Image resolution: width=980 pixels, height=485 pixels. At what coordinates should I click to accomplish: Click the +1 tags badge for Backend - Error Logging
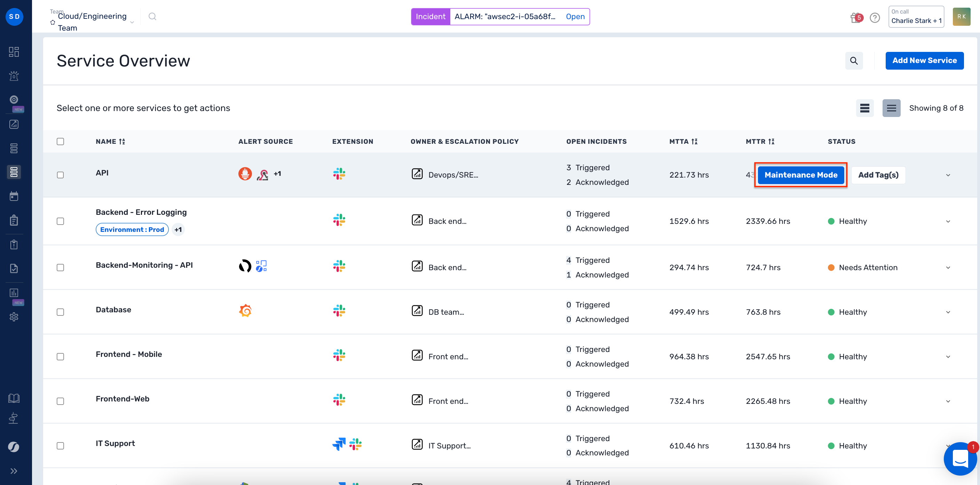tap(178, 229)
